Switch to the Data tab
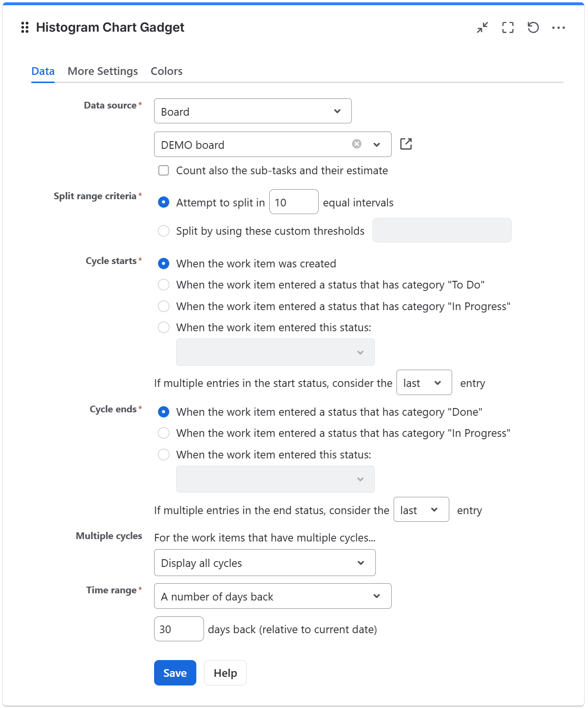This screenshot has width=588, height=709. pyautogui.click(x=43, y=71)
